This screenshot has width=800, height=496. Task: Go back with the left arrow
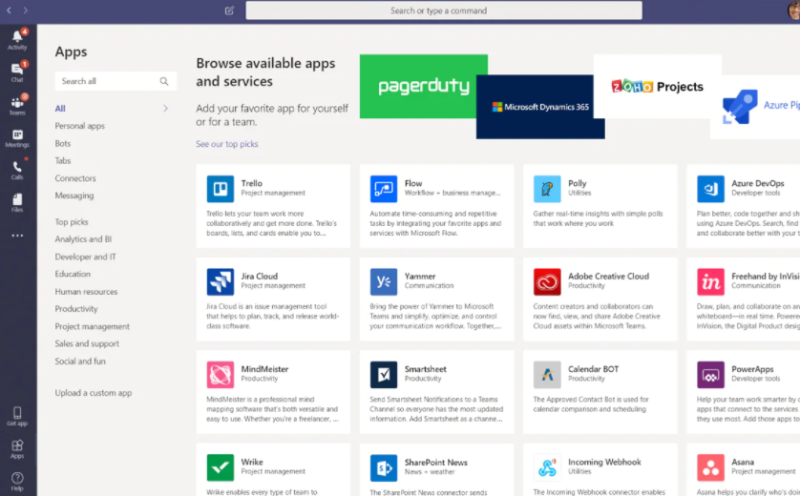pos(9,10)
